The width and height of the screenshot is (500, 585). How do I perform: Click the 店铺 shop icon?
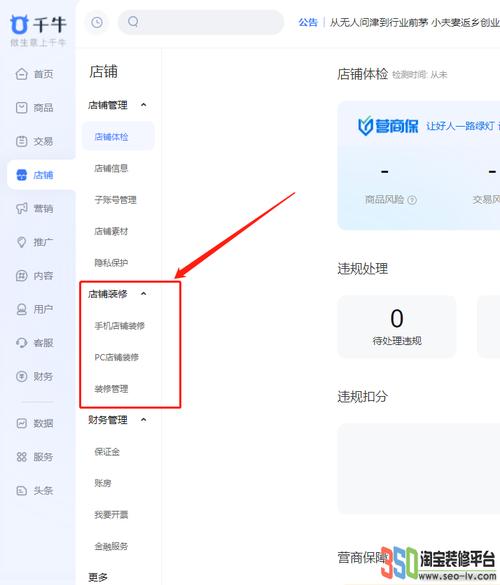click(22, 175)
